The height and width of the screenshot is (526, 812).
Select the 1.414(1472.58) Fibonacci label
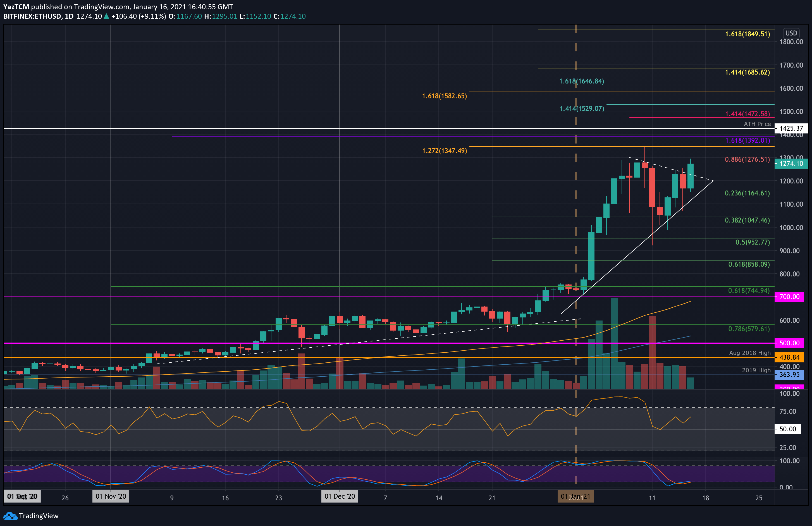(747, 114)
